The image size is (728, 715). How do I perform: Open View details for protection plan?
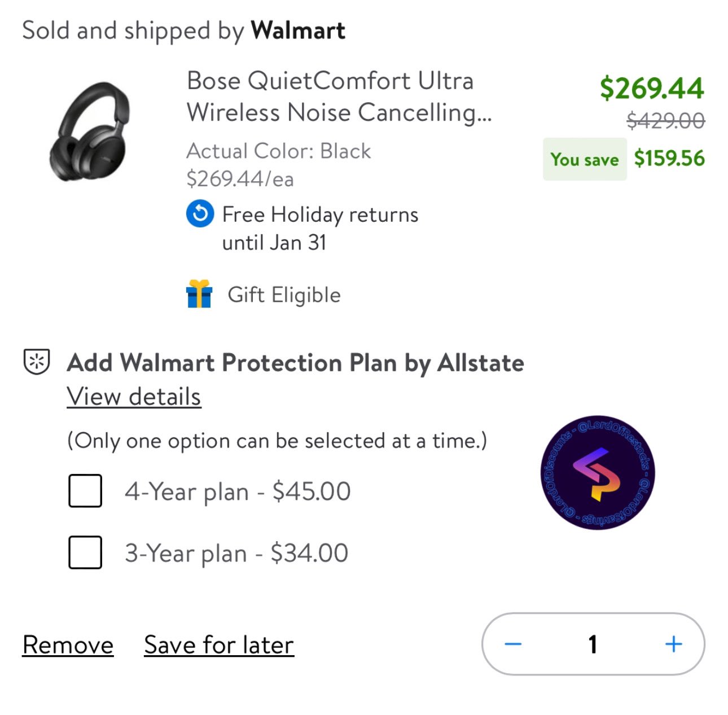pos(134,397)
